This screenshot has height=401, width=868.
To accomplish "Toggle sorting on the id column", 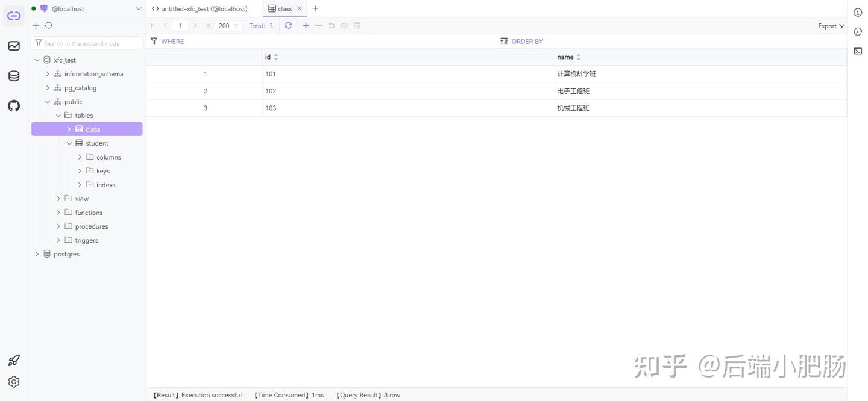I will coord(275,56).
